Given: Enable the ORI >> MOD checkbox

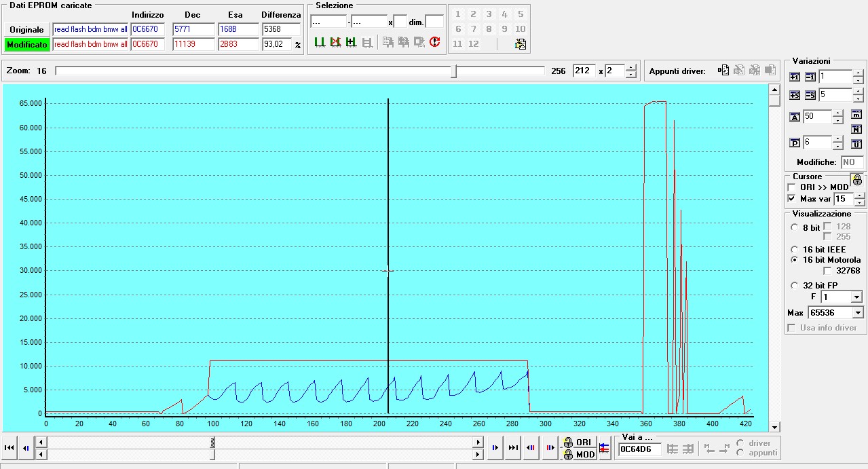Looking at the screenshot, I should click(x=791, y=187).
